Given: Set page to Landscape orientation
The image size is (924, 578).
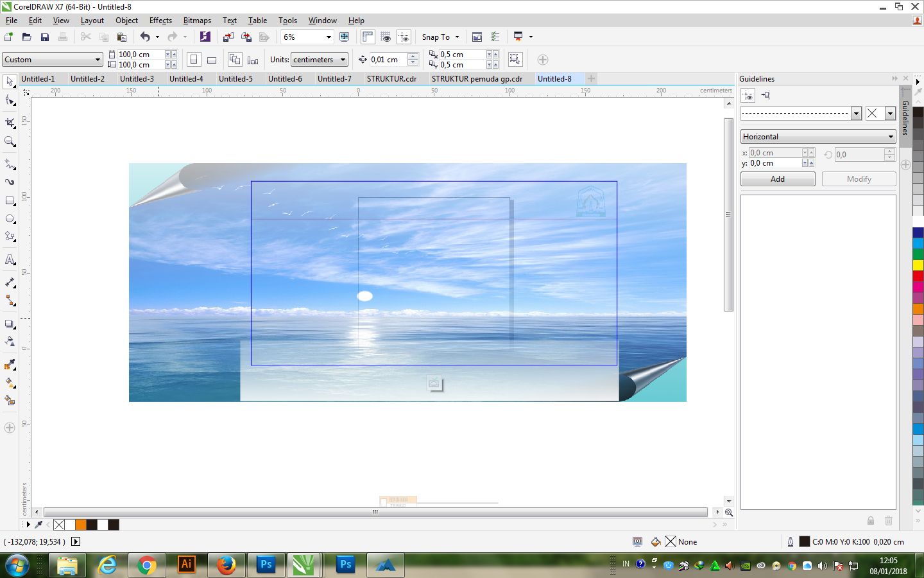Looking at the screenshot, I should point(212,60).
